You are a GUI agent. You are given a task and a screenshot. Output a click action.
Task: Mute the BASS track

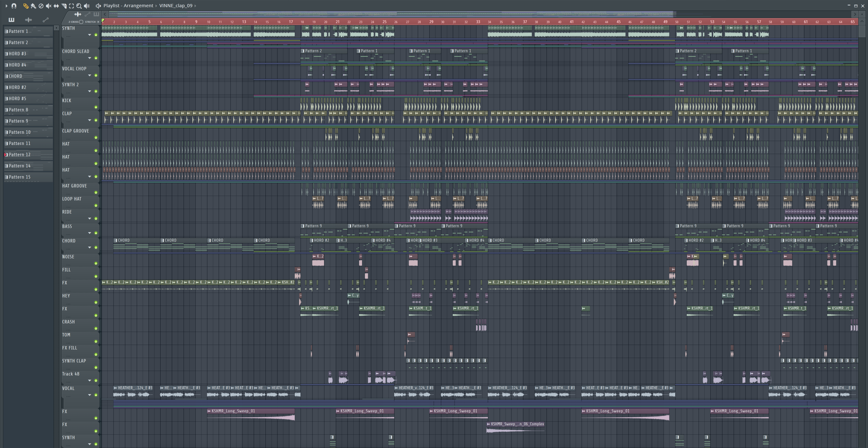(96, 233)
